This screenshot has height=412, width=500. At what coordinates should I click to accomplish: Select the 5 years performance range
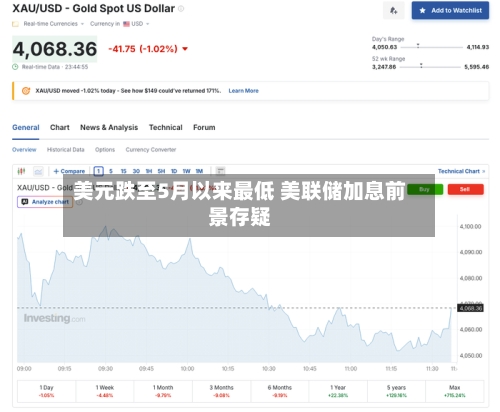(396, 391)
